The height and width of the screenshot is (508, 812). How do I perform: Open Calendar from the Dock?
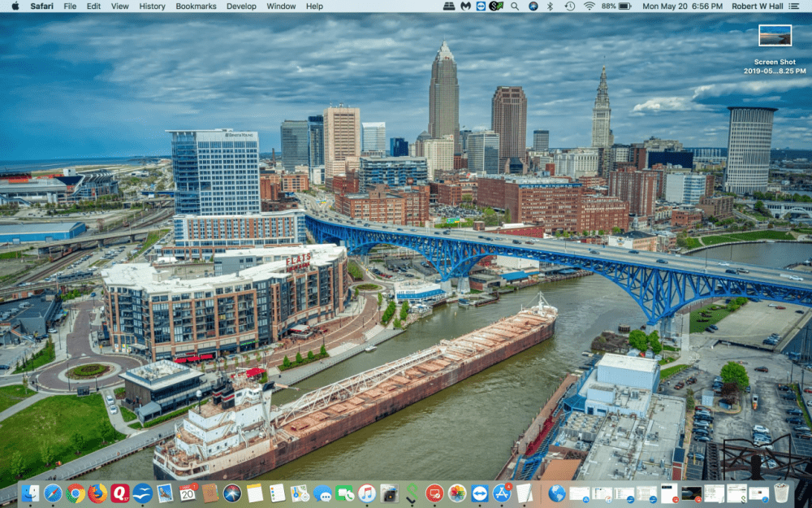187,493
